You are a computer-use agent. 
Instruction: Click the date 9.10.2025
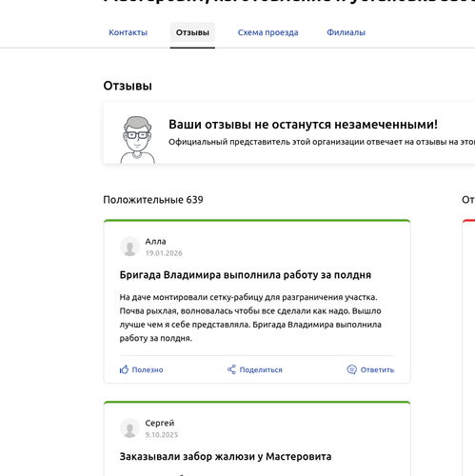162,435
